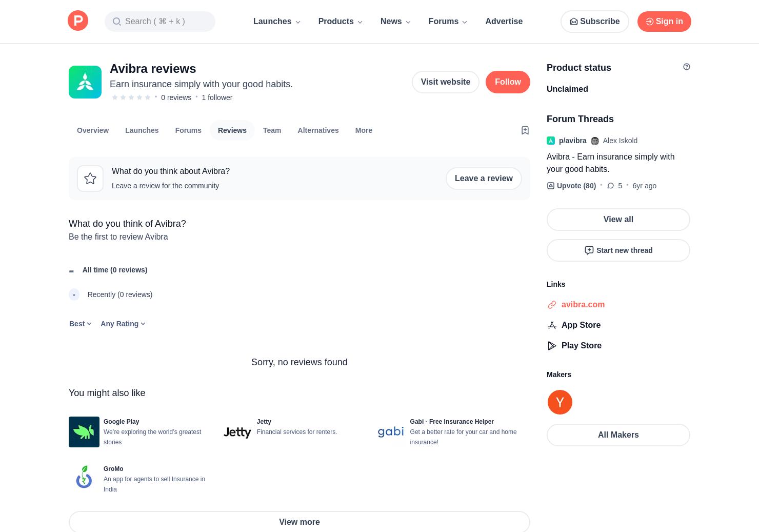Expand the Launches navigation menu
The image size is (759, 532).
click(x=276, y=22)
